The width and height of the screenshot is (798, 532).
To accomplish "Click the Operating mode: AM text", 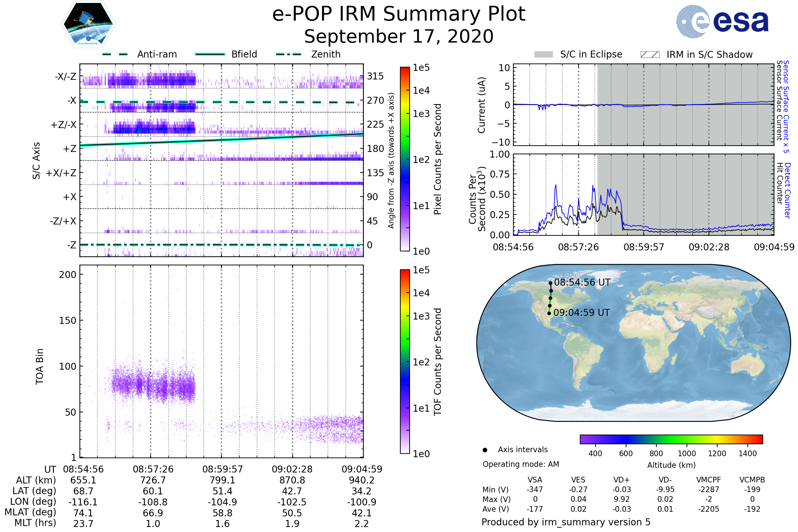I will point(521,464).
